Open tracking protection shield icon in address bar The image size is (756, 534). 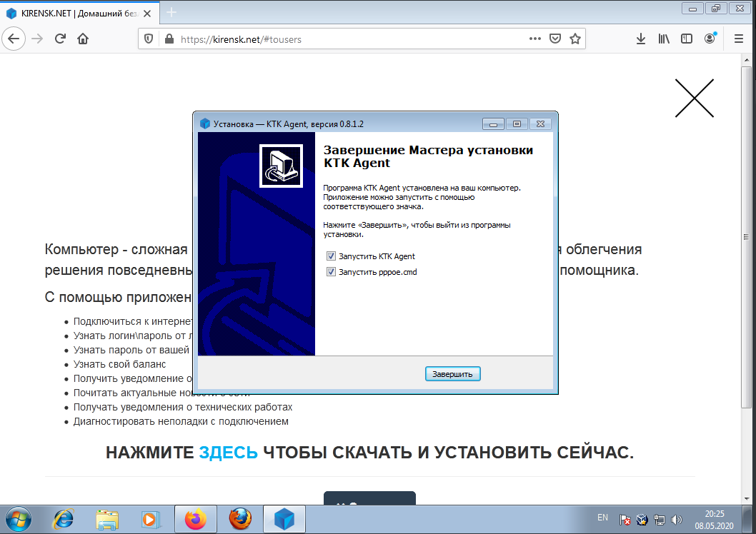point(149,39)
